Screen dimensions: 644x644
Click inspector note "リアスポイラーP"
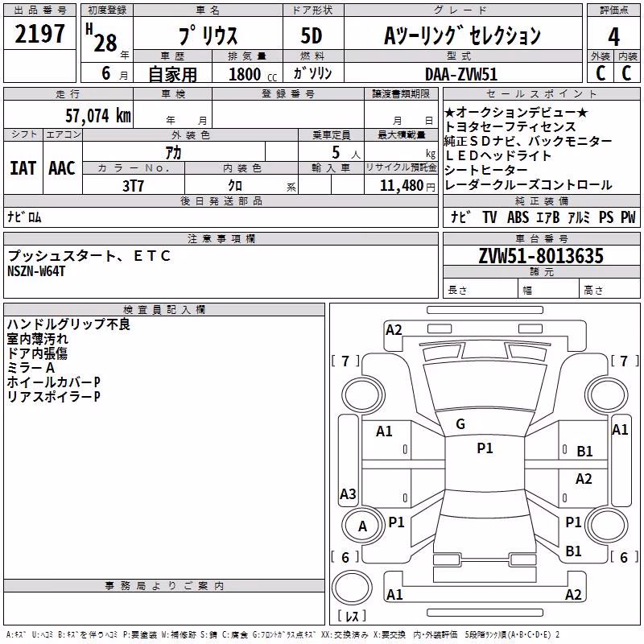53,396
